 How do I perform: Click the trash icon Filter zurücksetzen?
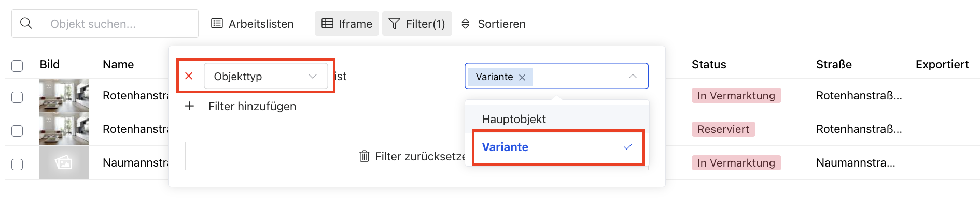[364, 156]
